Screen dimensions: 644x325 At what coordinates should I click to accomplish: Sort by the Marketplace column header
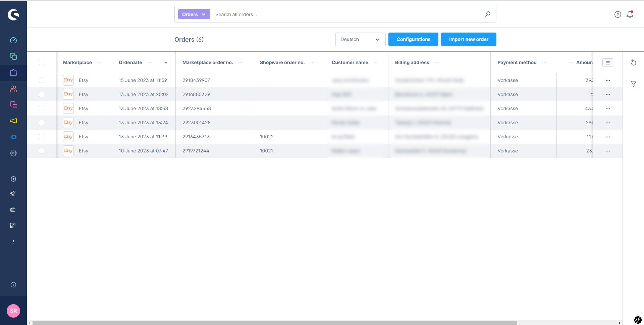click(77, 62)
